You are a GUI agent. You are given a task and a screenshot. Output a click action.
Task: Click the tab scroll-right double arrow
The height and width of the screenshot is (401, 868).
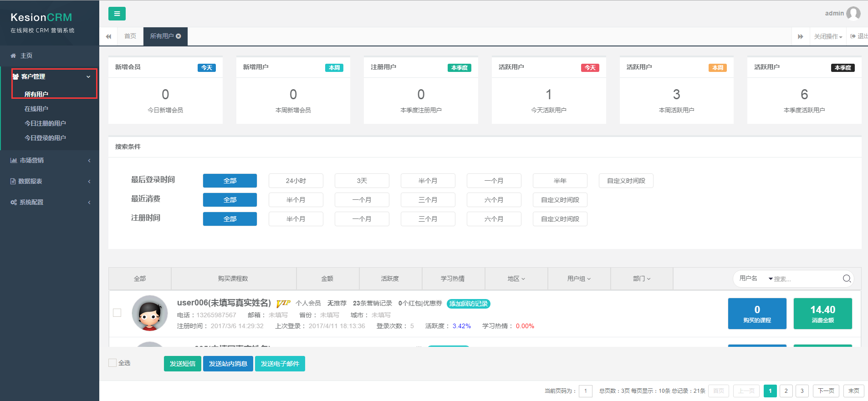point(800,36)
